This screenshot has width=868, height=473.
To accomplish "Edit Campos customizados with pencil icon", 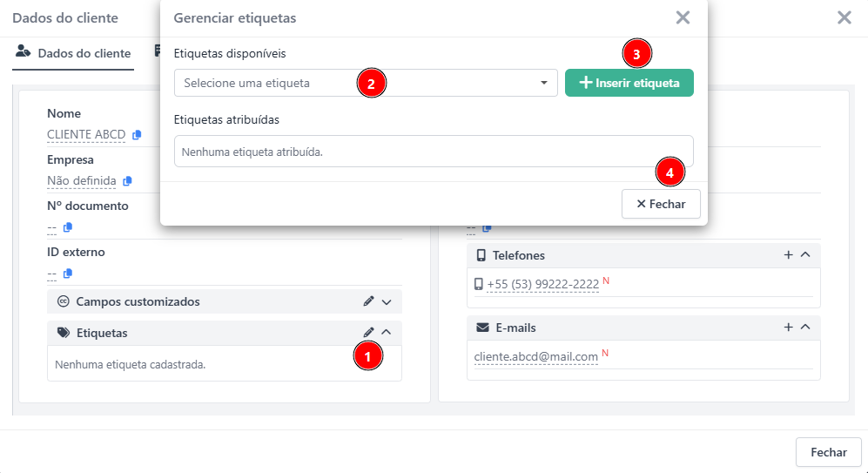I will click(x=369, y=301).
